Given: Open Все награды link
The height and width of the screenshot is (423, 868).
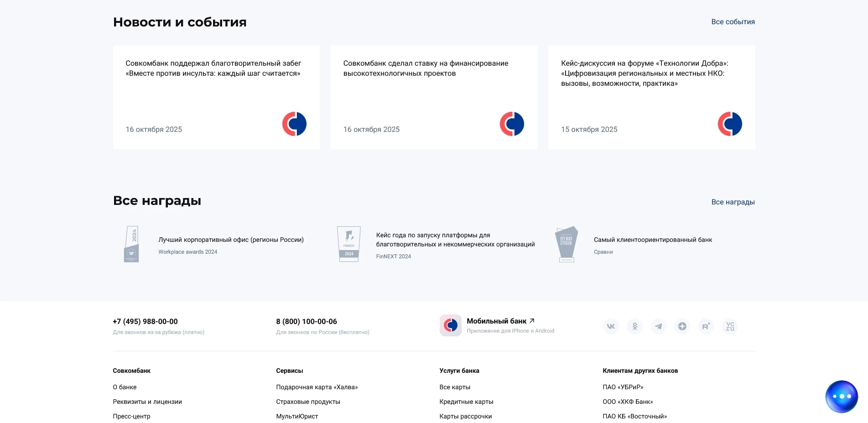Looking at the screenshot, I should click(x=733, y=202).
